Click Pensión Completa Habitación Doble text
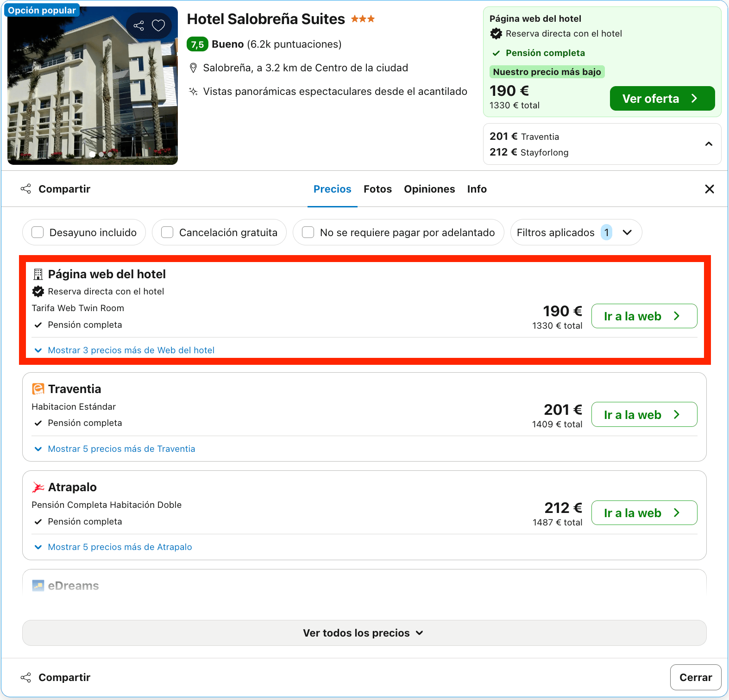The height and width of the screenshot is (700, 729). (x=107, y=505)
